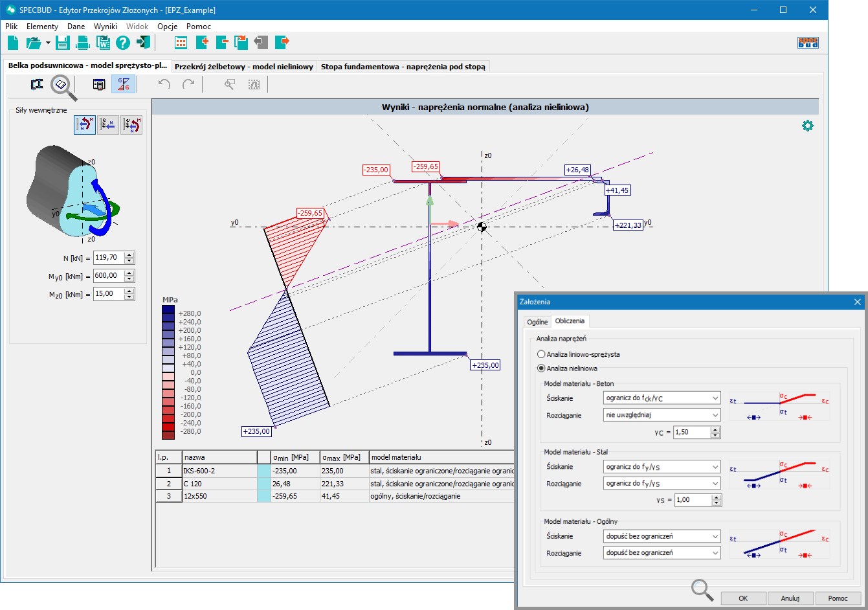Expand the Ogólny 'Ściskanie' dropdown
This screenshot has height=610, width=868.
pos(662,536)
